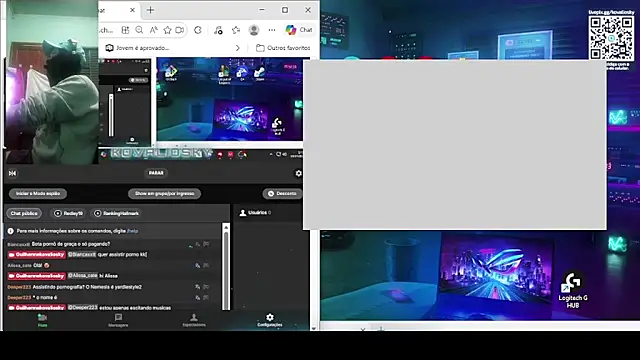Click the @Alissa_cate mention tag in chat
The width and height of the screenshot is (640, 360).
coord(82,276)
